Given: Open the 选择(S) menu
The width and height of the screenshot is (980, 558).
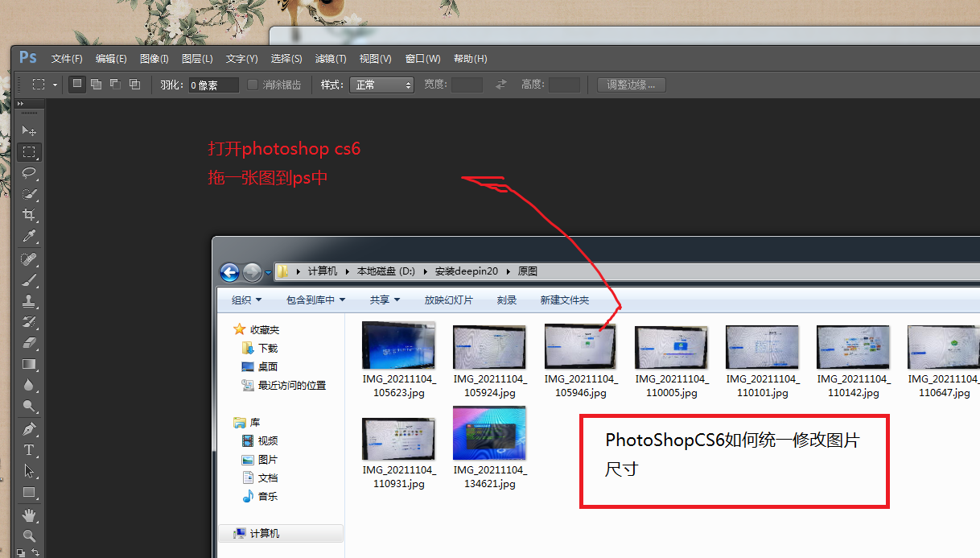Looking at the screenshot, I should [x=286, y=59].
